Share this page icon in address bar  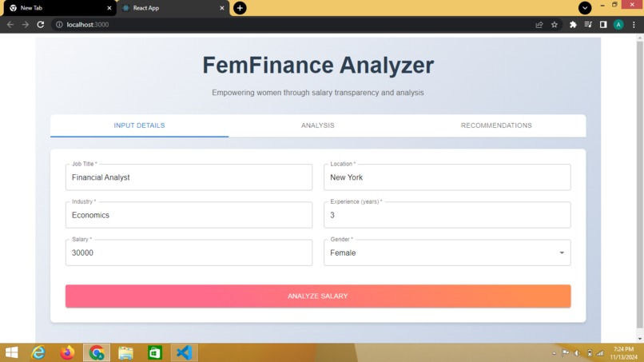pos(539,25)
